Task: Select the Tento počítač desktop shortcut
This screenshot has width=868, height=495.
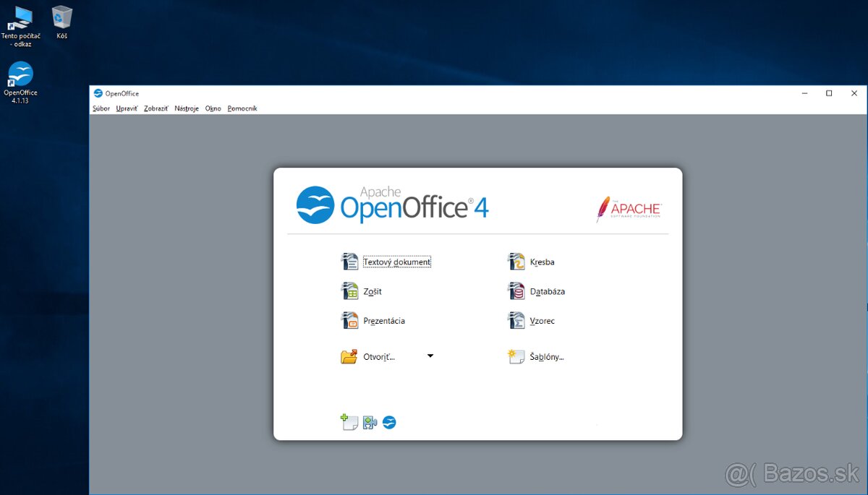Action: click(x=21, y=26)
